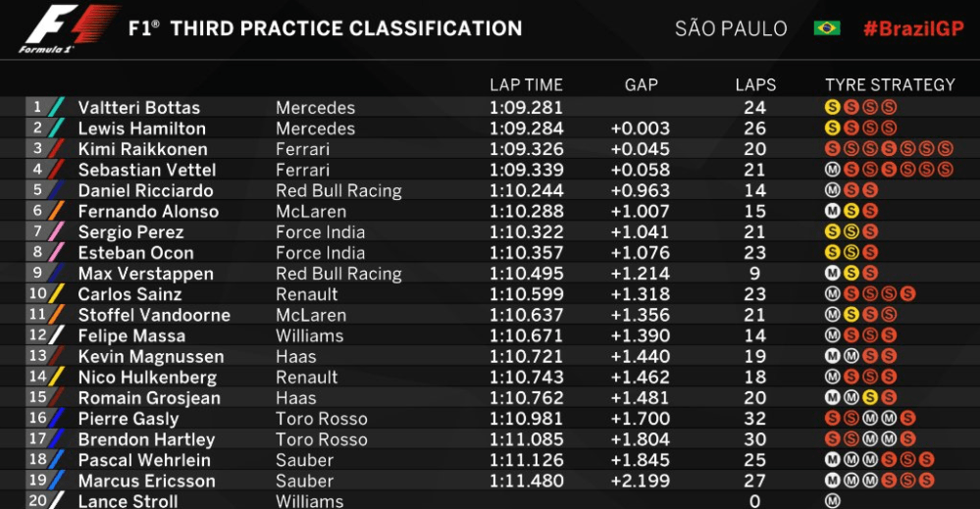The image size is (980, 509).
Task: Click the medium tyre icon for Lance Stroll
Action: (833, 501)
